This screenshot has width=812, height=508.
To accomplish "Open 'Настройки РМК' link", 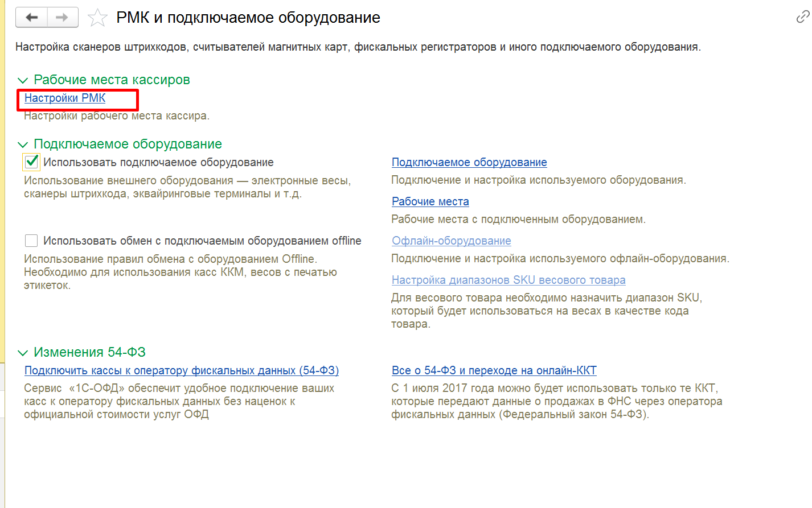I will coord(65,98).
